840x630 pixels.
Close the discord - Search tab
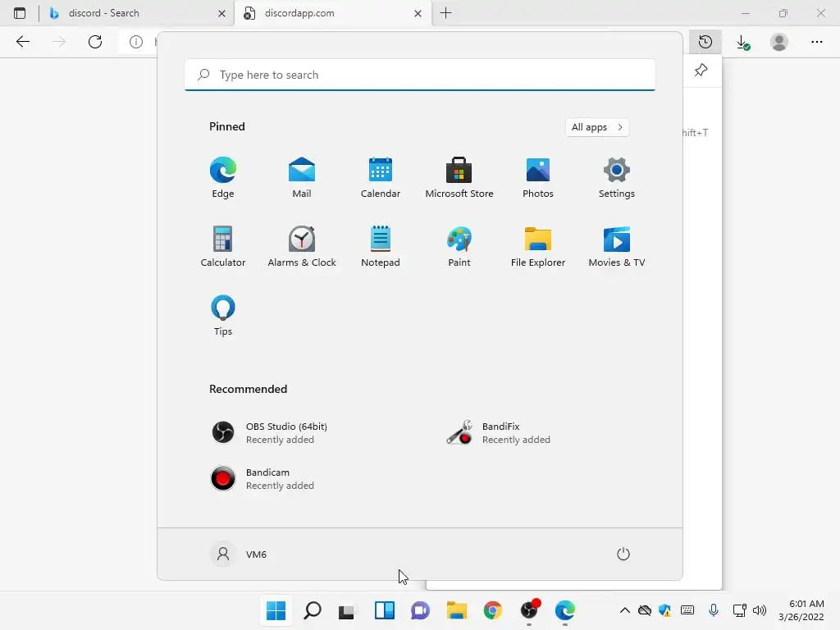[221, 13]
